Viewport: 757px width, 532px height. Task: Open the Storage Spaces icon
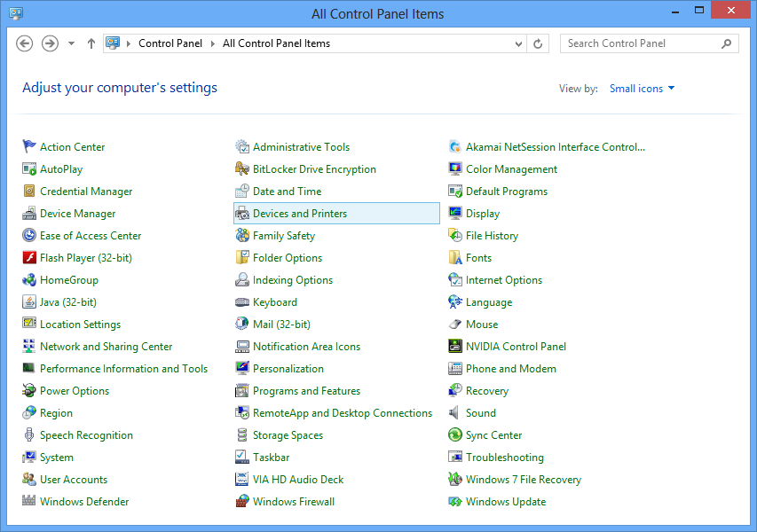(242, 435)
